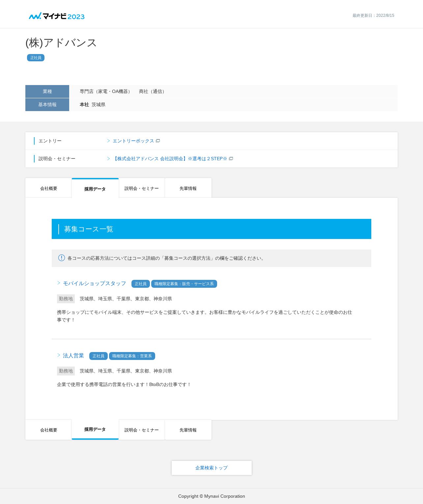The image size is (423, 504).
Task: Click 企業で使用する携帯電話の営業 description text
Action: tap(124, 384)
